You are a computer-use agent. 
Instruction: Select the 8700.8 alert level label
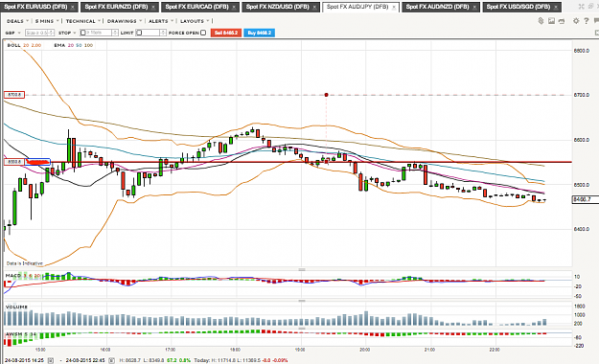(x=14, y=94)
